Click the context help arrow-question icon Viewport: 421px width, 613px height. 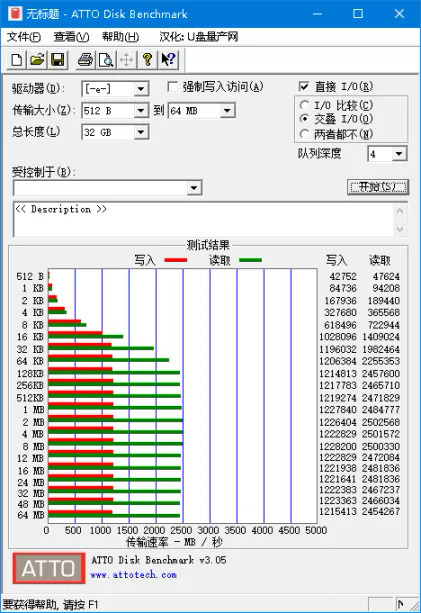[x=168, y=60]
